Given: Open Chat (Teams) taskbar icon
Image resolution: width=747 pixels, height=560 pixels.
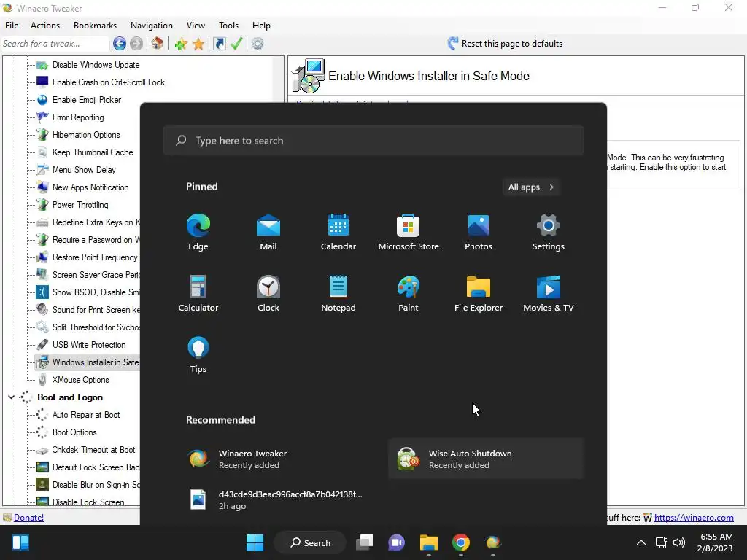Looking at the screenshot, I should pyautogui.click(x=396, y=542).
